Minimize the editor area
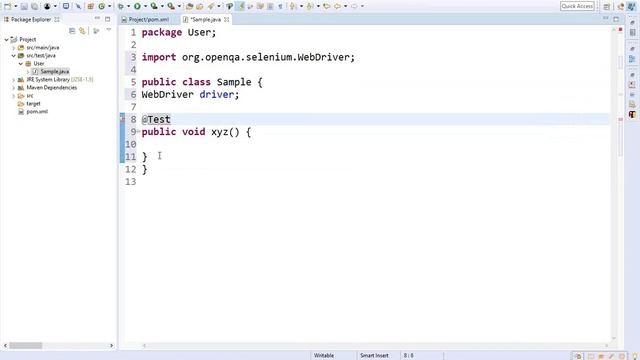This screenshot has width=640, height=360. click(605, 19)
